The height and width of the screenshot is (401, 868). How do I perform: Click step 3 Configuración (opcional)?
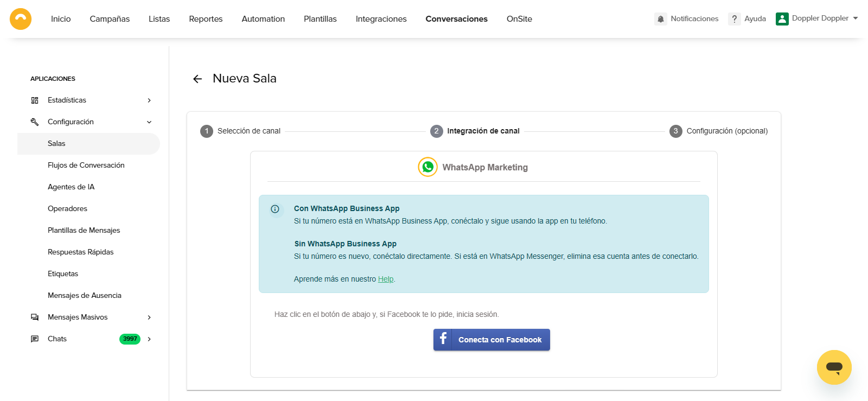tap(719, 131)
